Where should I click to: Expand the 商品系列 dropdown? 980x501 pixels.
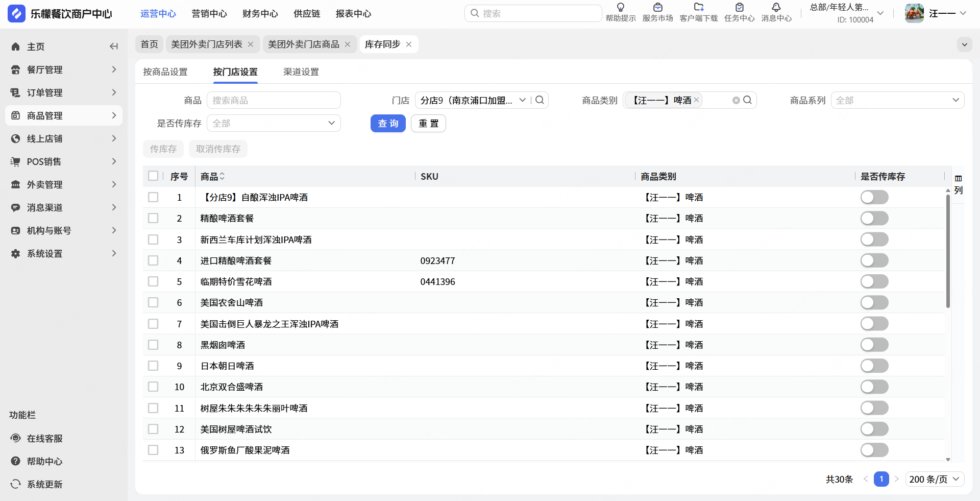tap(897, 100)
